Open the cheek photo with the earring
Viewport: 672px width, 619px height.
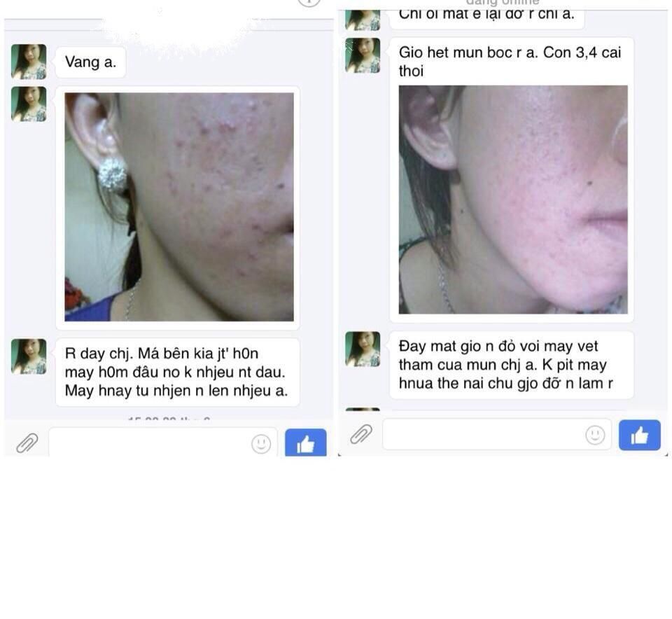[179, 207]
